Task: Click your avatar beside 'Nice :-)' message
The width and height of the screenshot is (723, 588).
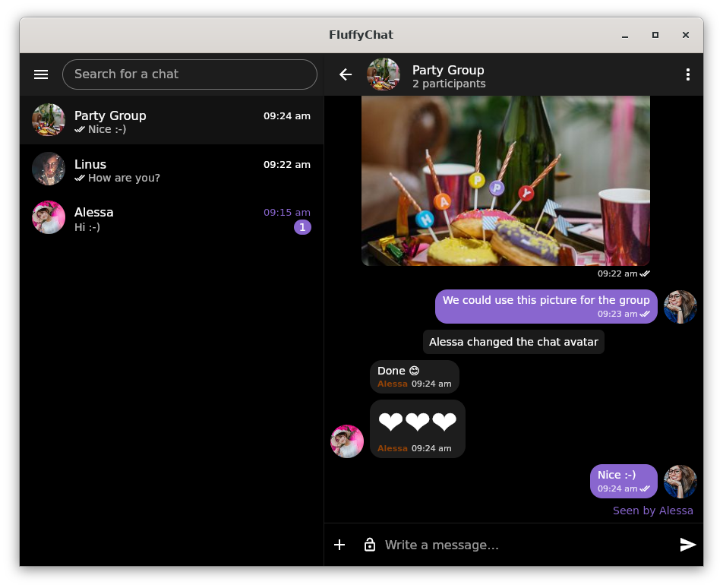Action: click(x=680, y=482)
